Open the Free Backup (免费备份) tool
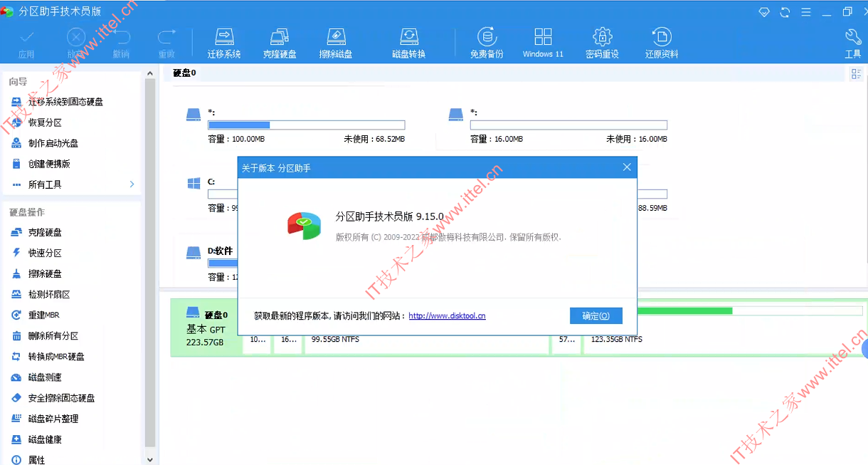 pos(487,43)
